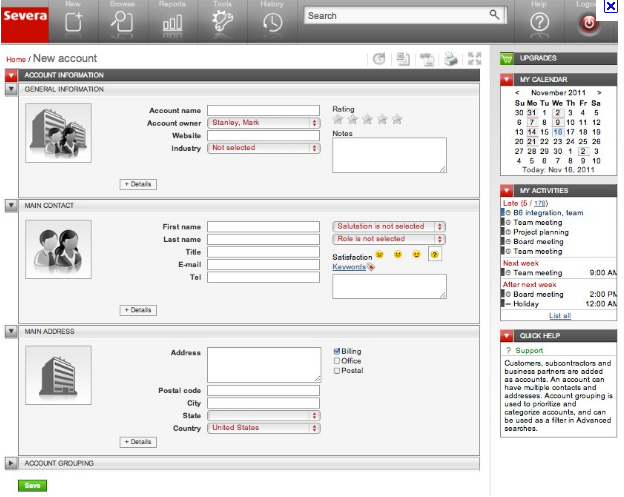Open the B6 integration, team activity
The height and width of the screenshot is (497, 624).
click(x=548, y=213)
